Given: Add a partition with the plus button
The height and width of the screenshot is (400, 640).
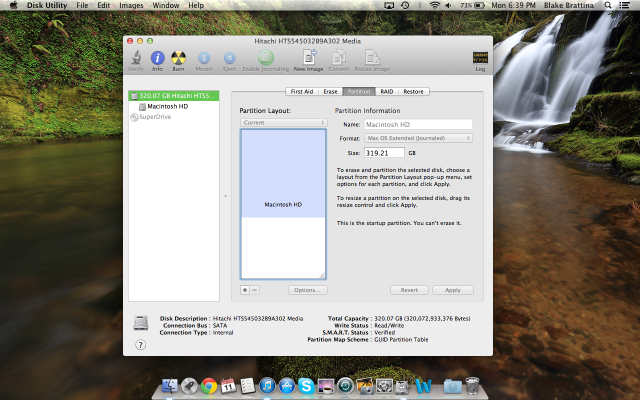Looking at the screenshot, I should coord(245,290).
